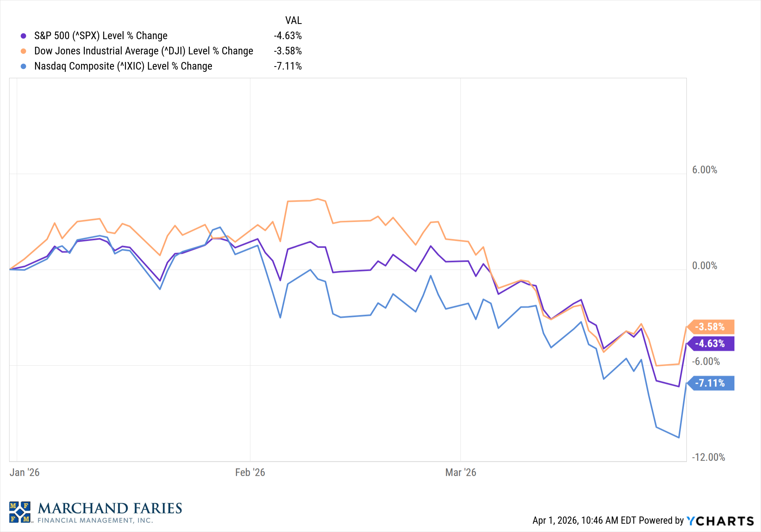
Task: Click the Feb '26 axis label
Action: [250, 472]
